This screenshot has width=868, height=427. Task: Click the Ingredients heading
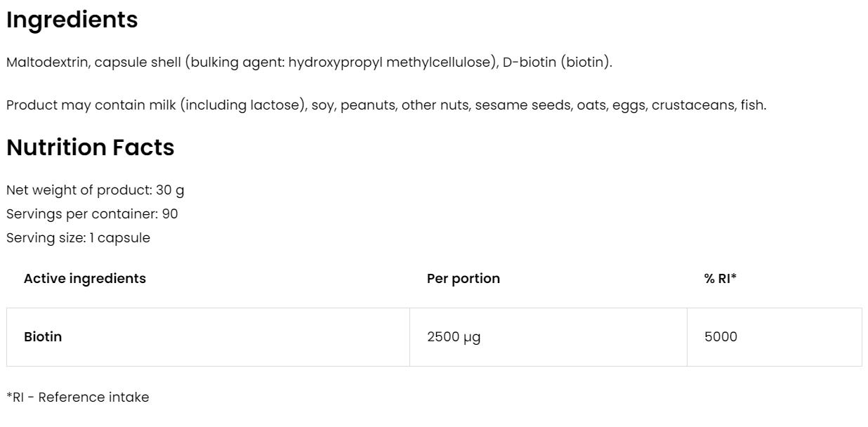point(72,20)
